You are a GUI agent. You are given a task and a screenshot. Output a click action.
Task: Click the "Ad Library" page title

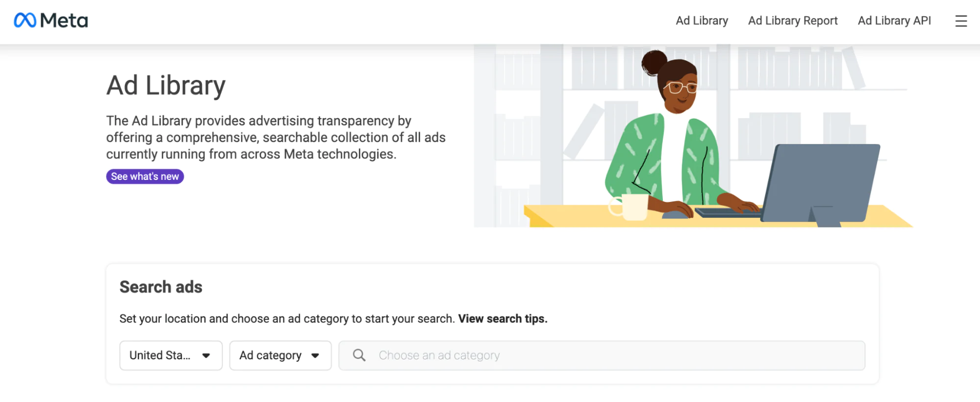pyautogui.click(x=165, y=85)
